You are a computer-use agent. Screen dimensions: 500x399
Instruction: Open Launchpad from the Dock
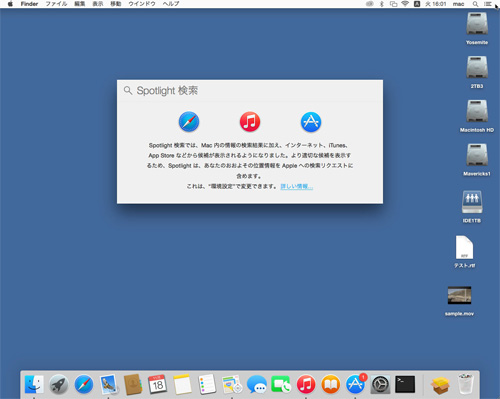59,384
